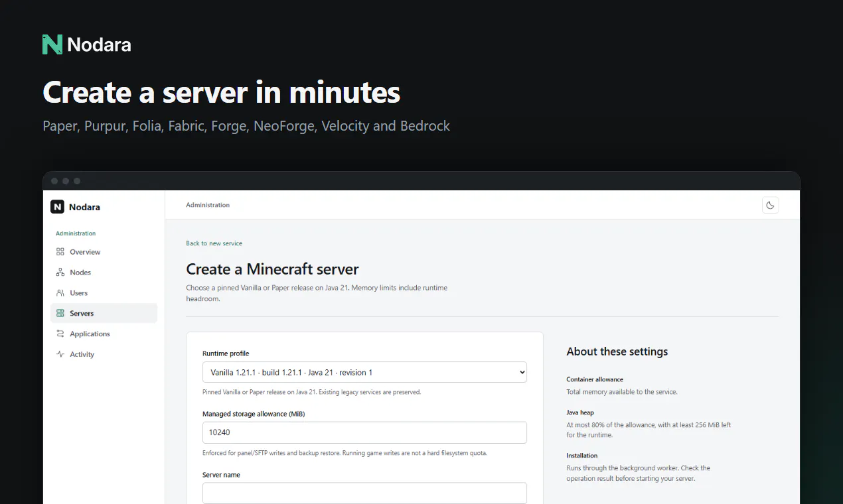Open Nodes in the sidebar menu
The width and height of the screenshot is (843, 504).
104,273
